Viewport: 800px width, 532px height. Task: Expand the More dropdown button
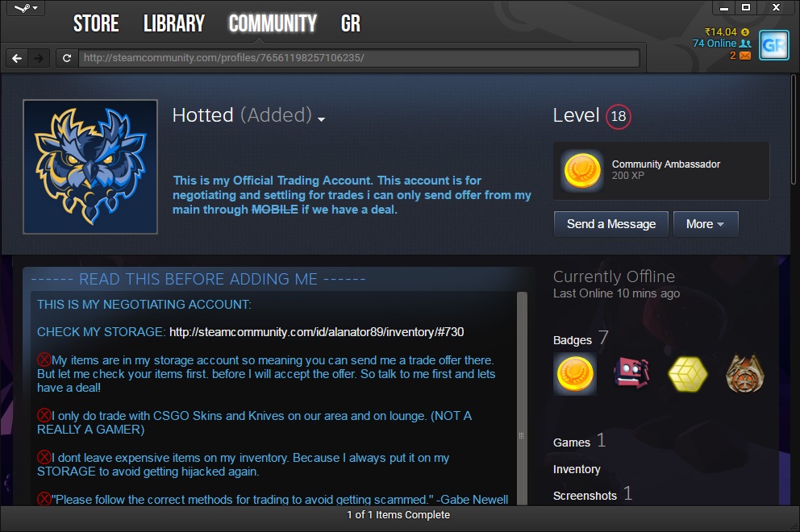click(x=705, y=224)
